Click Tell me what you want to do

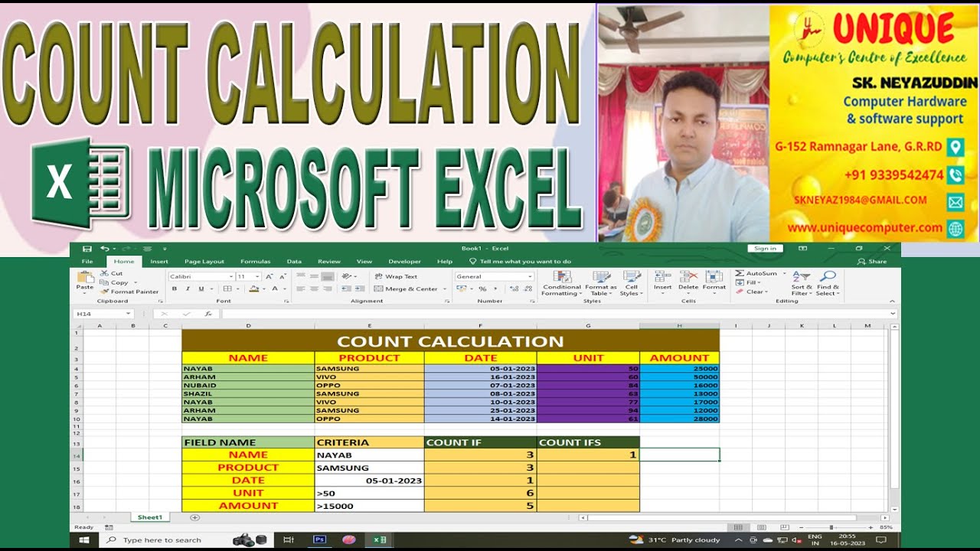[x=521, y=262]
